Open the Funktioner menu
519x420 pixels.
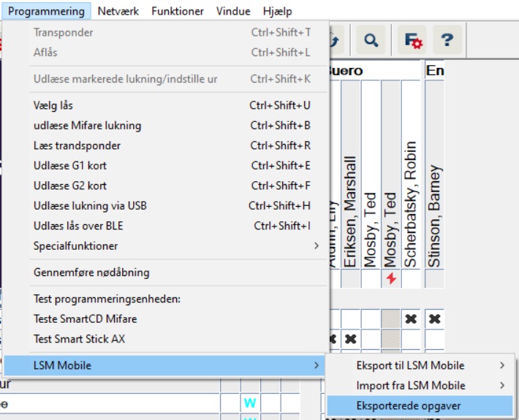[178, 11]
